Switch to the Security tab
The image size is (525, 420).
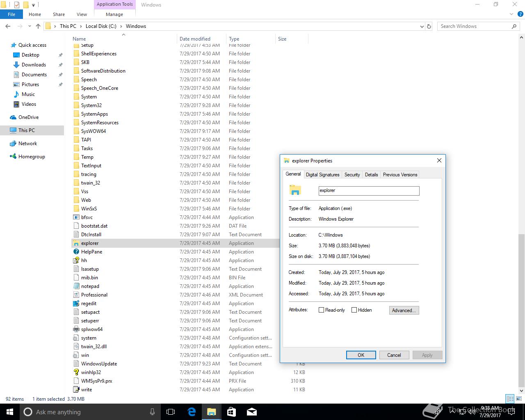(x=352, y=175)
